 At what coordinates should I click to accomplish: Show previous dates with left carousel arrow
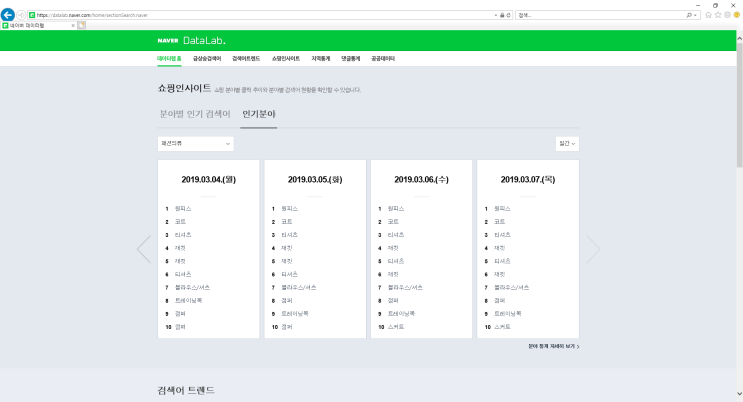144,249
